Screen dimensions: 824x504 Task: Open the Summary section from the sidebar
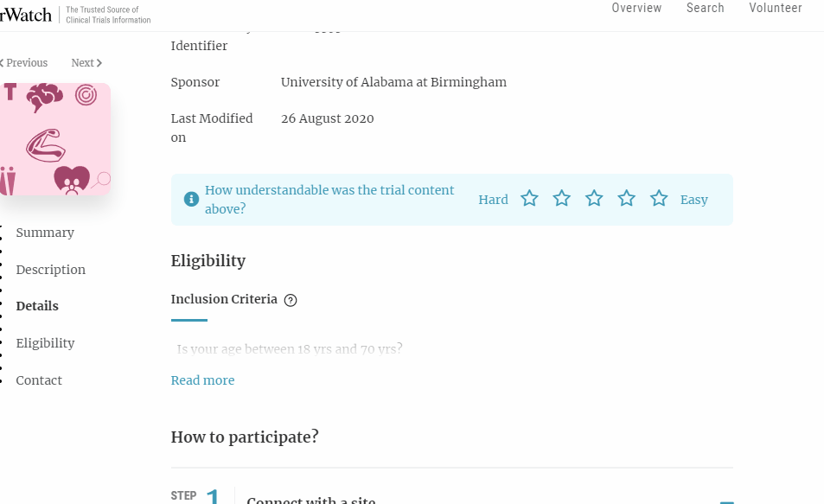click(45, 233)
